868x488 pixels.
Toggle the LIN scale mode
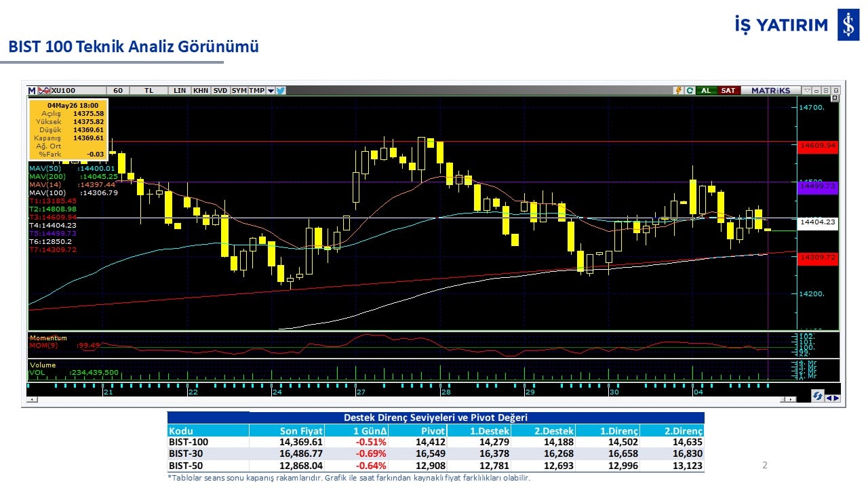[x=180, y=91]
